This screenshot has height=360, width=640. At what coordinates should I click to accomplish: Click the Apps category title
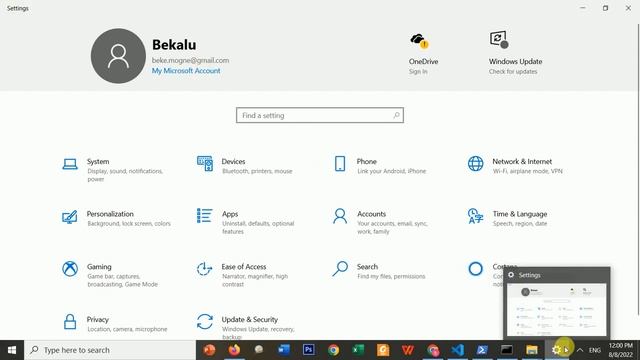point(230,214)
